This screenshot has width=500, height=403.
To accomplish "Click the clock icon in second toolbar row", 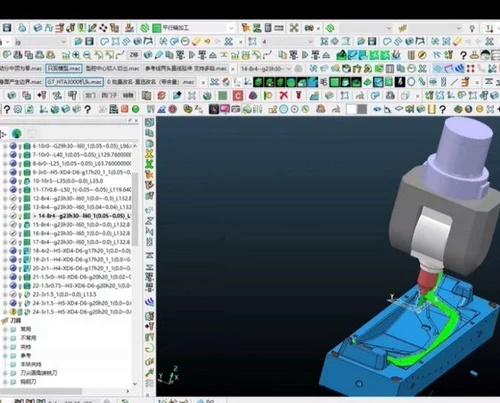I will click(x=185, y=42).
